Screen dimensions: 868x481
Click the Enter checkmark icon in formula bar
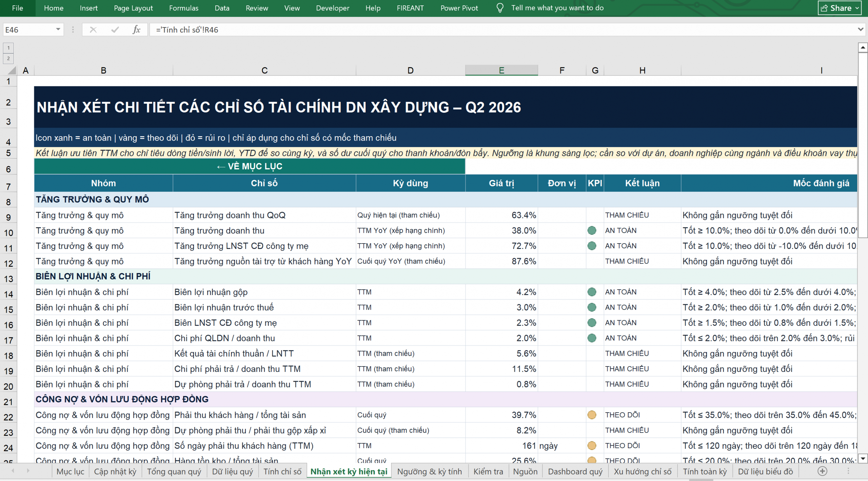click(x=115, y=30)
